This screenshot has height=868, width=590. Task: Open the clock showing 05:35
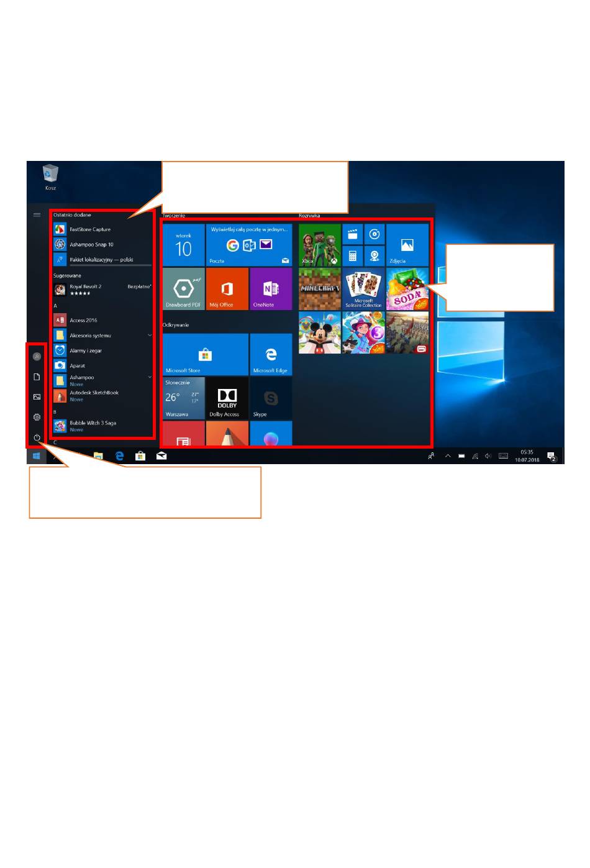coord(527,456)
